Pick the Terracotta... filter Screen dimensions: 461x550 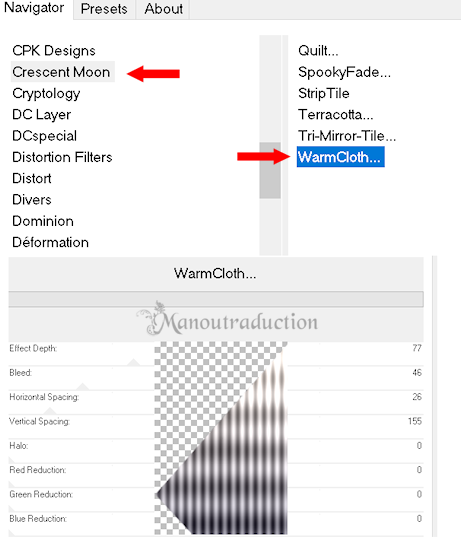(335, 115)
